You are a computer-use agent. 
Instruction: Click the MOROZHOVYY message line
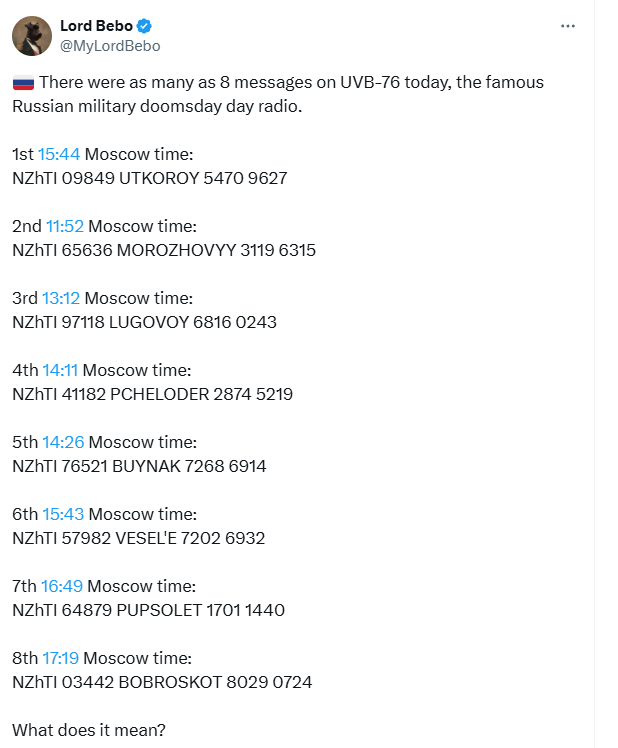pos(164,250)
